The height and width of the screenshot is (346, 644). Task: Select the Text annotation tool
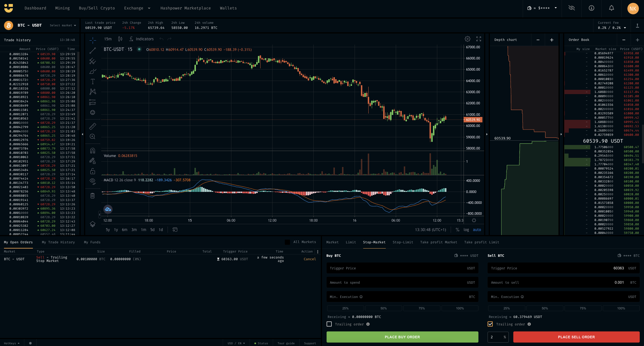[93, 82]
